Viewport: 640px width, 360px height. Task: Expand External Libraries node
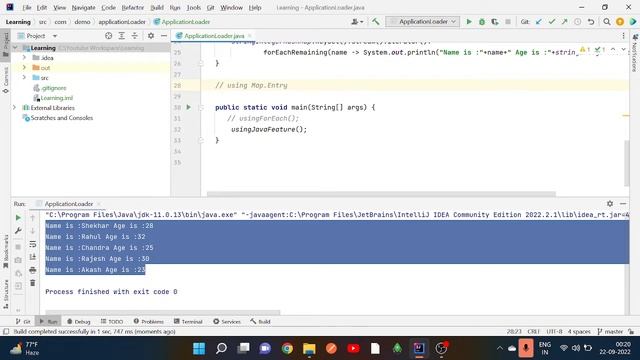15,108
